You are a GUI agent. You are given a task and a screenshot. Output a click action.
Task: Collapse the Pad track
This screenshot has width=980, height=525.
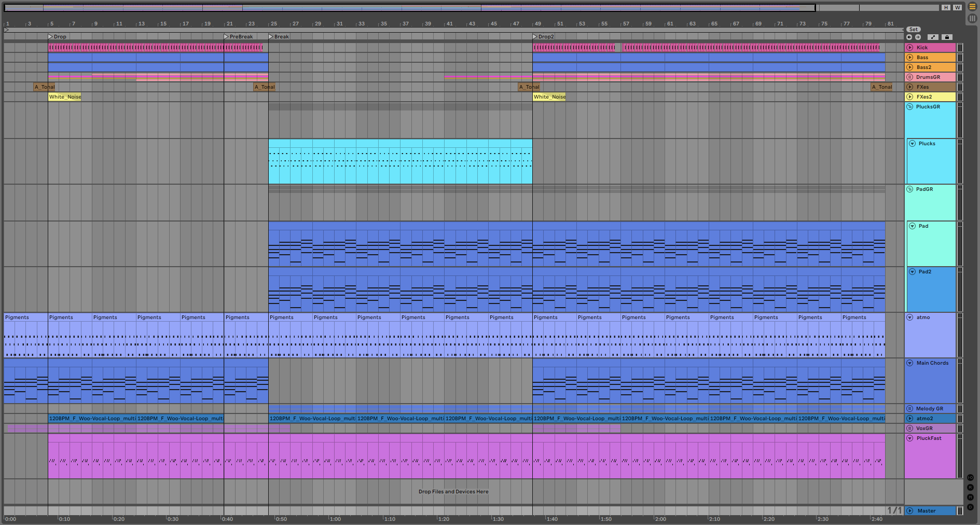click(913, 226)
